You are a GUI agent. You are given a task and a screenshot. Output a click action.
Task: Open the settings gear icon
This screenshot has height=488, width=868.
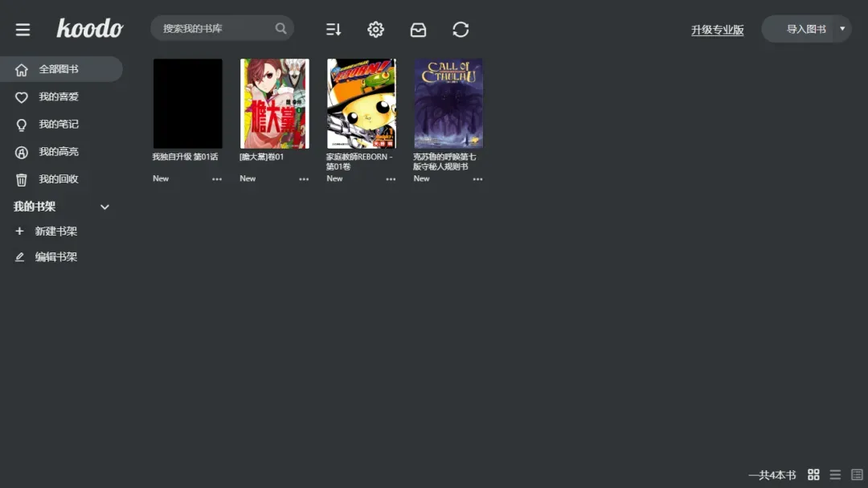(375, 30)
